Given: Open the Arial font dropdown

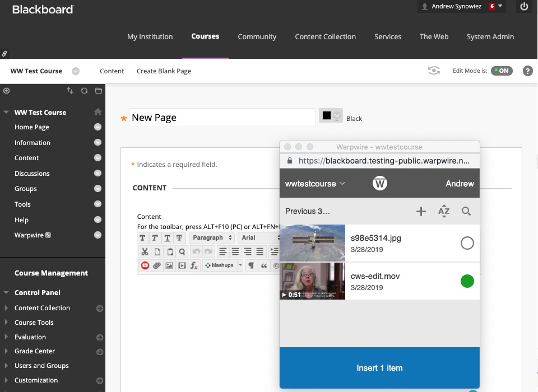Looking at the screenshot, I should pyautogui.click(x=259, y=237).
